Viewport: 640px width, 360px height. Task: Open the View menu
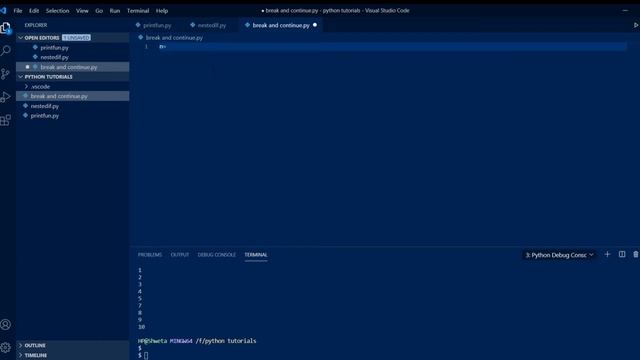coord(82,11)
